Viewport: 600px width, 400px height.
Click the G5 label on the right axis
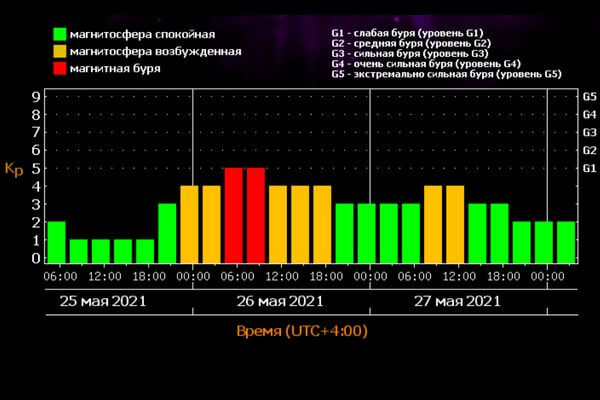[589, 97]
